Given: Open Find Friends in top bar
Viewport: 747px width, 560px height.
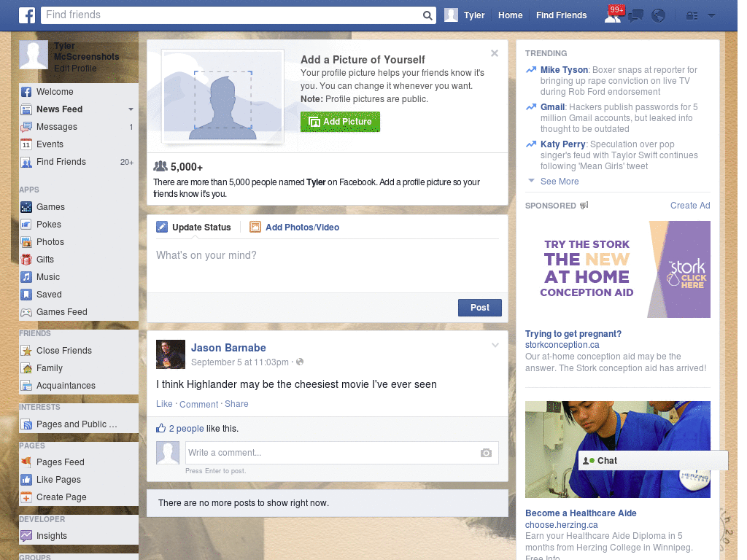Looking at the screenshot, I should [561, 15].
